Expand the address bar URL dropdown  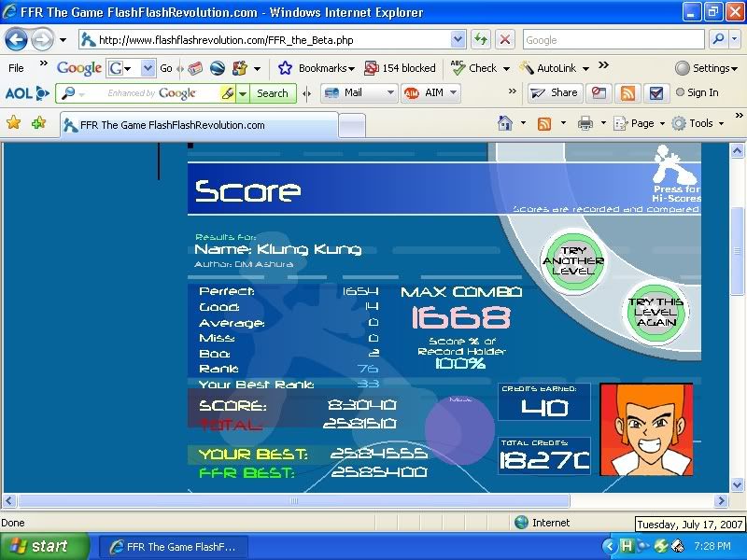tap(458, 40)
